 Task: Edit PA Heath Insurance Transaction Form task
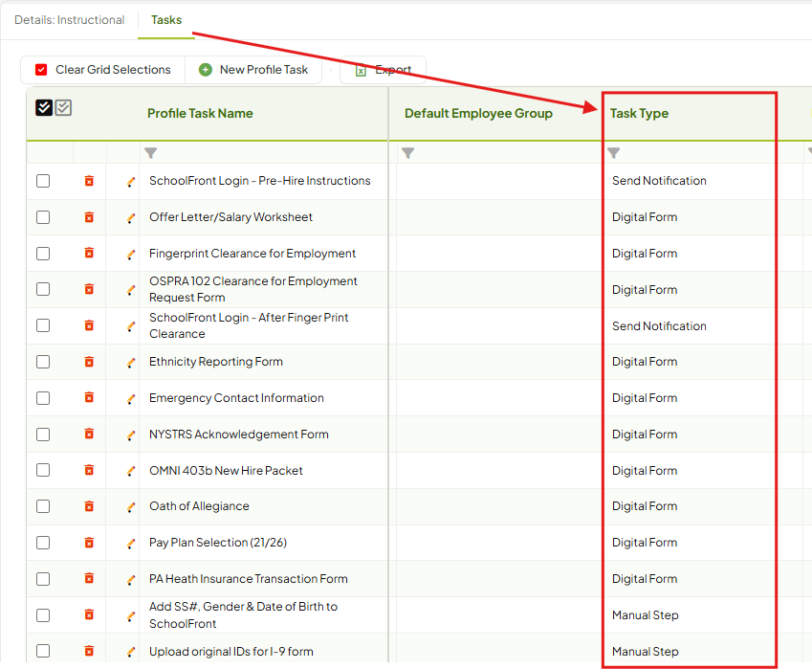[x=131, y=579]
